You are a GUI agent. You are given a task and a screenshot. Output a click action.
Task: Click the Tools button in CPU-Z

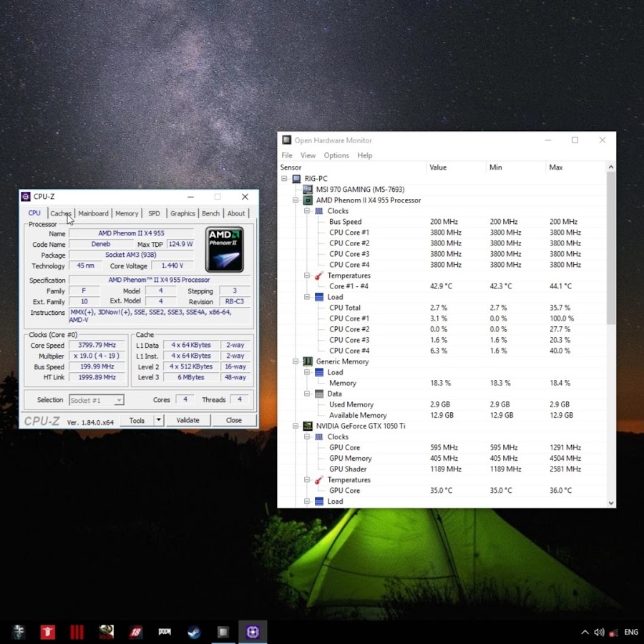(x=137, y=420)
